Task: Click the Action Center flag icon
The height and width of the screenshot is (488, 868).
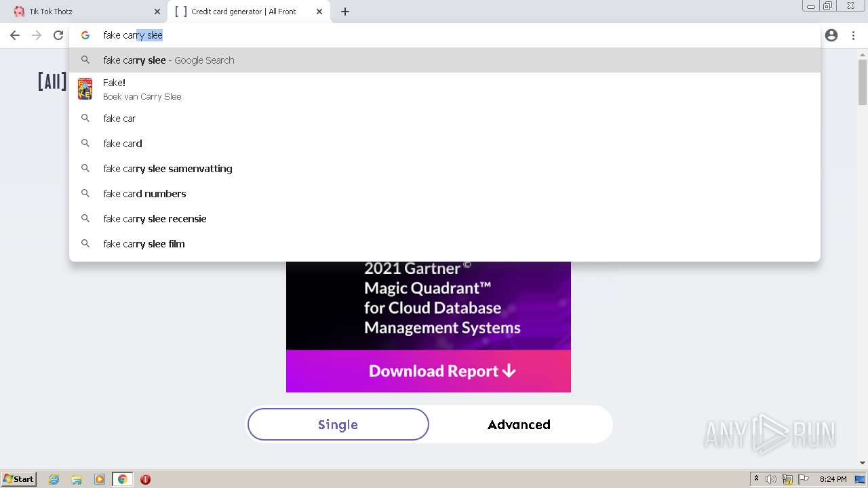Action: tap(804, 479)
